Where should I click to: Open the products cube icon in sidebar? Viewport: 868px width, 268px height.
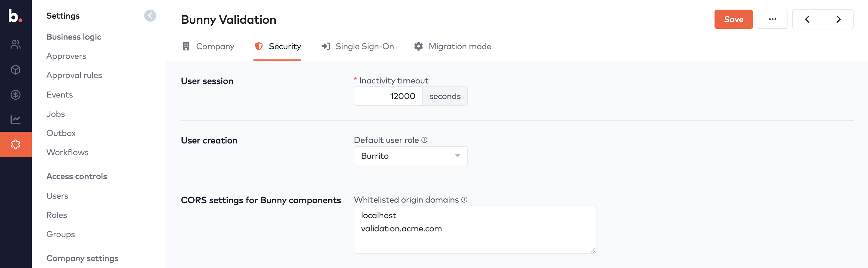click(x=16, y=70)
